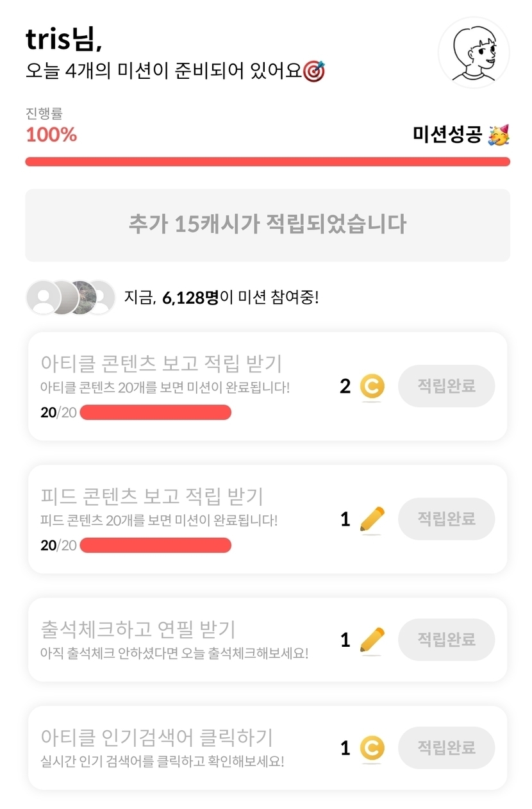Click gold coin icon for article content mission
532x809 pixels.
point(372,387)
